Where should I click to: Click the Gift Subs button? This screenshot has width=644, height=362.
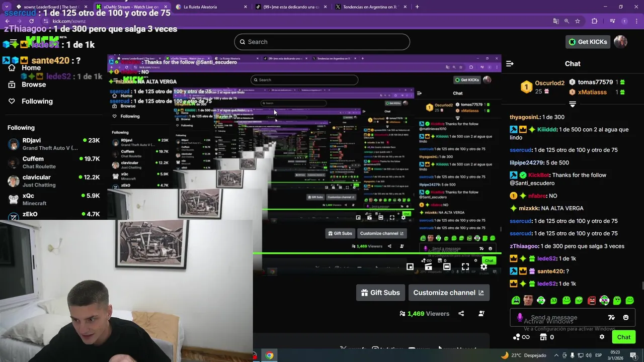(x=380, y=293)
